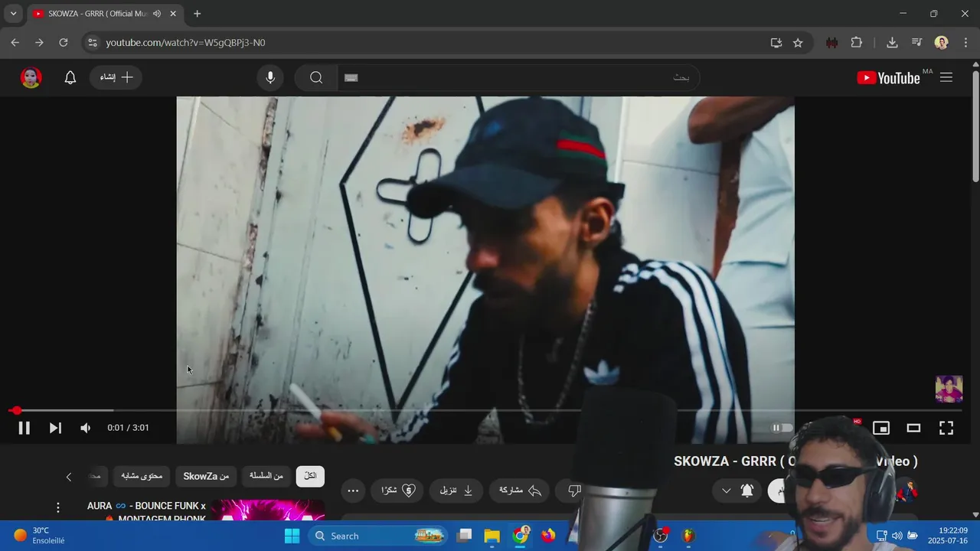Switch to theater mode
This screenshot has width=980, height=551.
pos(913,428)
